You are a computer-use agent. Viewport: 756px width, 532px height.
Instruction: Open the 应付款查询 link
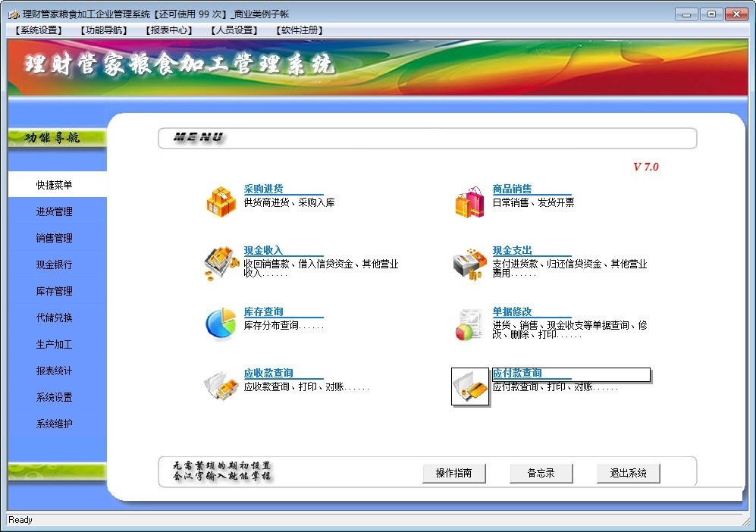click(x=517, y=373)
